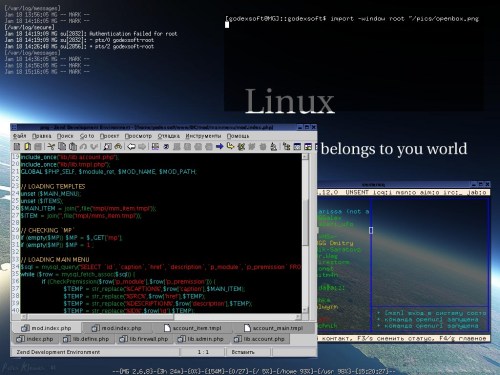
Task: Close the messenger terminal window
Action: pos(487,184)
